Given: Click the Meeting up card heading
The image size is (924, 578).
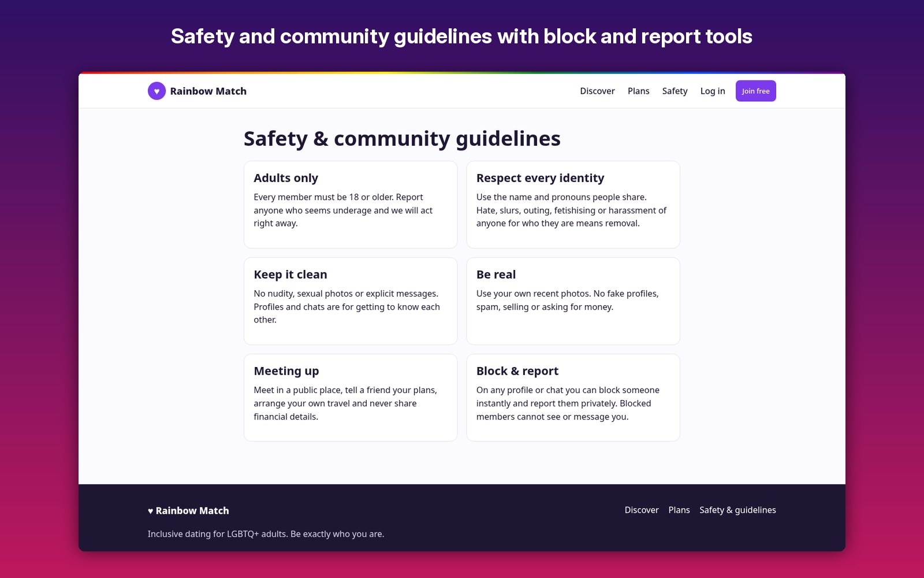Looking at the screenshot, I should [x=286, y=371].
